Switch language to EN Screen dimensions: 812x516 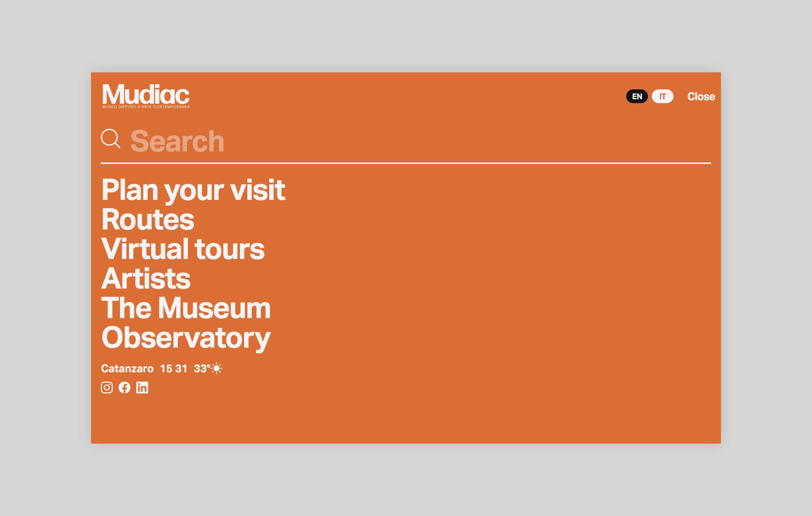[637, 97]
